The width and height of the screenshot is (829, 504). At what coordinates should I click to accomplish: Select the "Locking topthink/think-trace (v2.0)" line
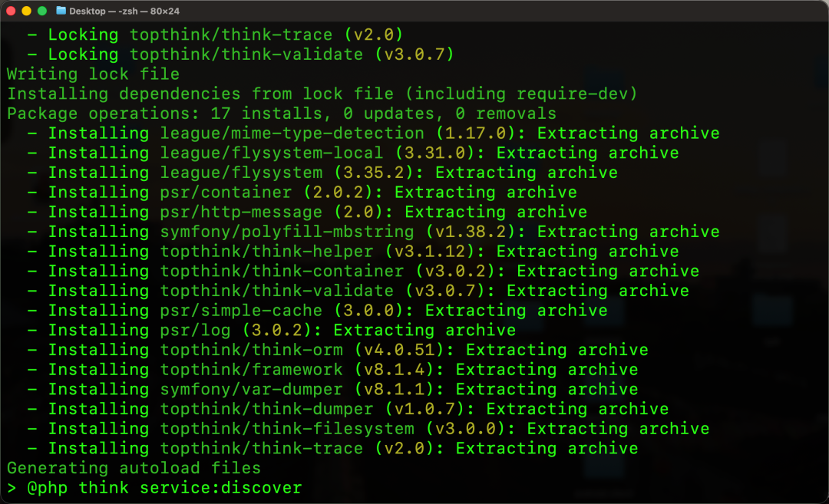[215, 35]
